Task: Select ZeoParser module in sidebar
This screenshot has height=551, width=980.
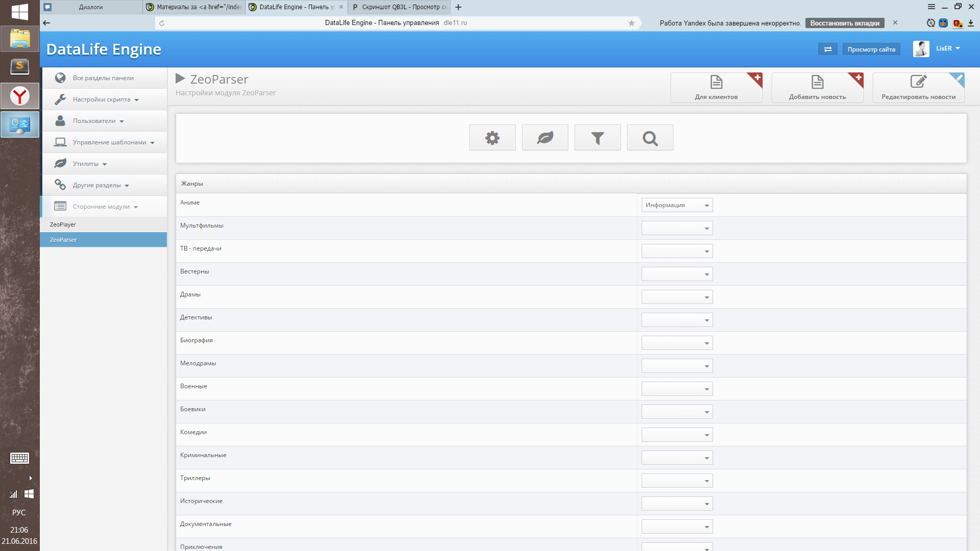Action: tap(104, 240)
